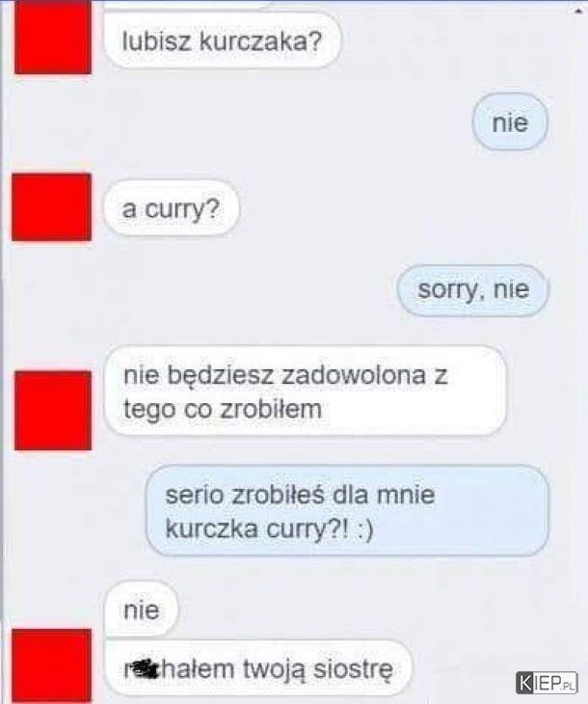Select the 'serio zrobiłeś dla mnie' reply bubble
Image resolution: width=588 pixels, height=704 pixels.
coord(348,510)
